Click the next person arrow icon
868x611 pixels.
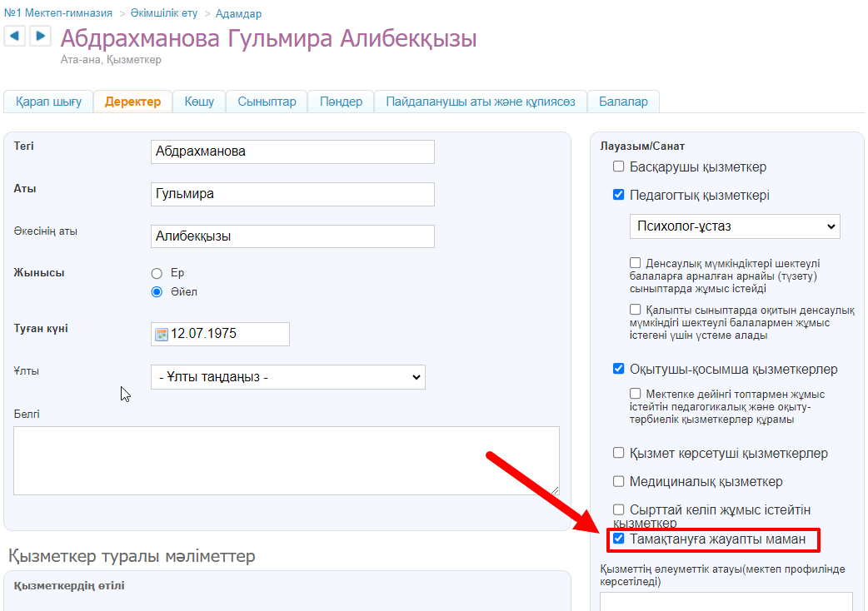tap(40, 36)
